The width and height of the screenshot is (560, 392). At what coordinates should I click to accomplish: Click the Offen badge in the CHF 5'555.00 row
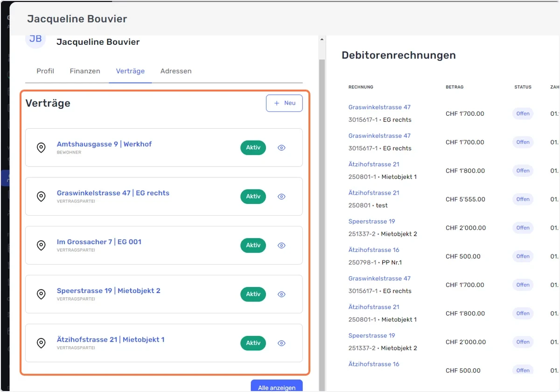(523, 199)
